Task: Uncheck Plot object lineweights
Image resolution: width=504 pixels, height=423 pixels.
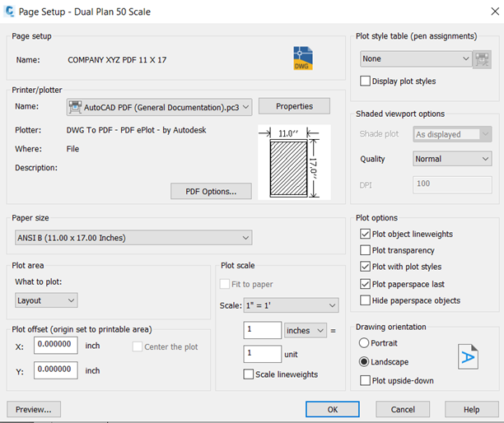Action: coord(365,234)
